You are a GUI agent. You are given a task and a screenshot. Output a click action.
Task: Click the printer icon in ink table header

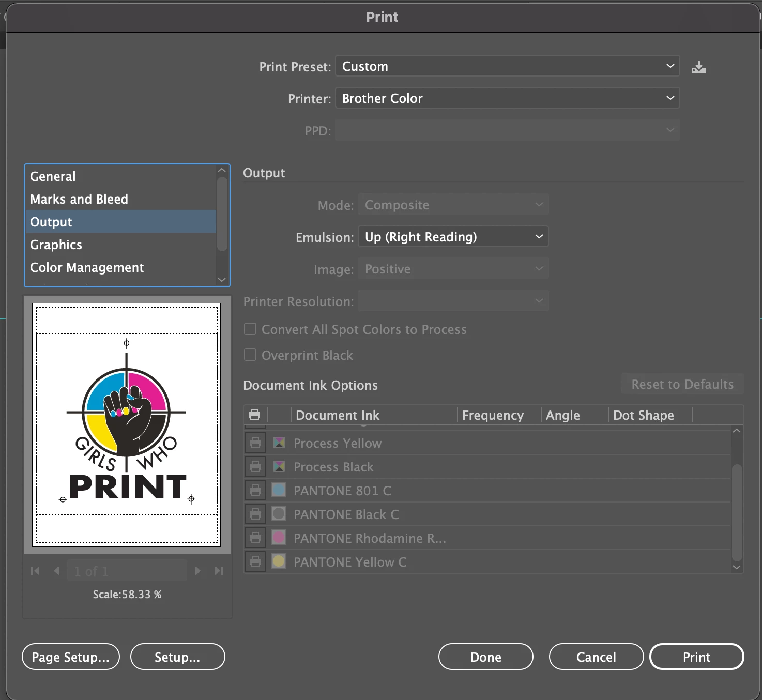pyautogui.click(x=254, y=415)
